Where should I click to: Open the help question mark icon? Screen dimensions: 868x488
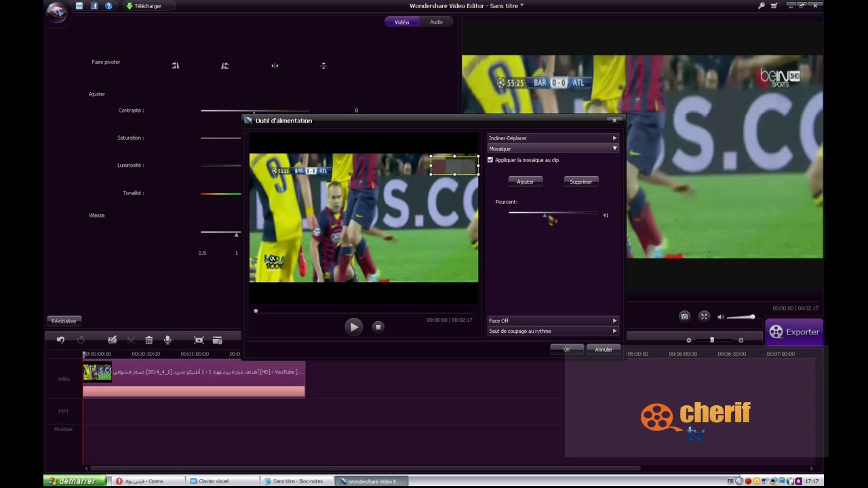[x=108, y=6]
